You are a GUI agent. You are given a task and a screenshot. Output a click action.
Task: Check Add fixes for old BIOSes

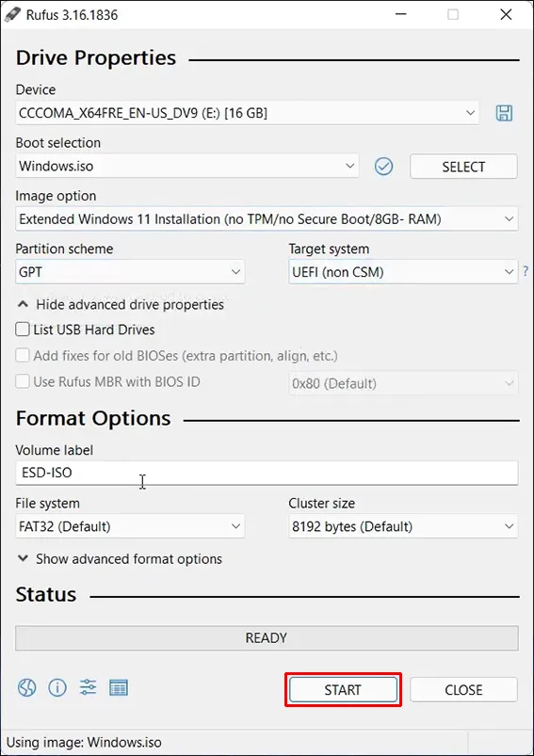point(23,356)
